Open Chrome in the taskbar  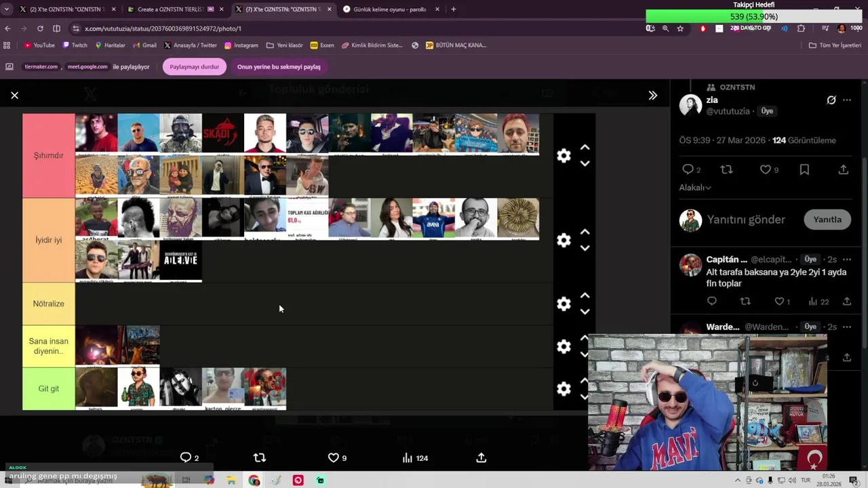tap(254, 481)
